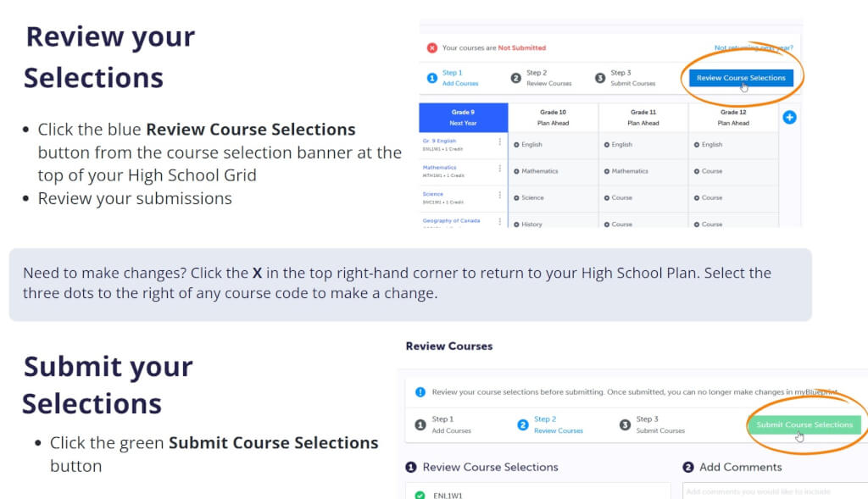Click the green checkmark beside ENL1W1
The width and height of the screenshot is (868, 499).
pos(420,495)
